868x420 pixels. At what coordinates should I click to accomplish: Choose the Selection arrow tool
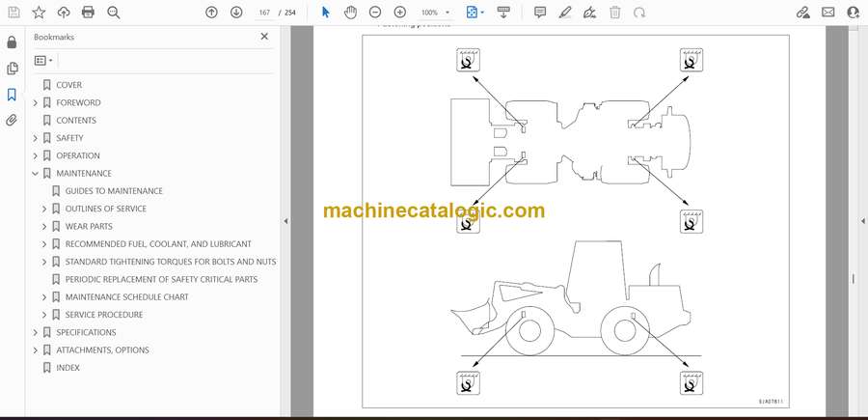tap(326, 13)
